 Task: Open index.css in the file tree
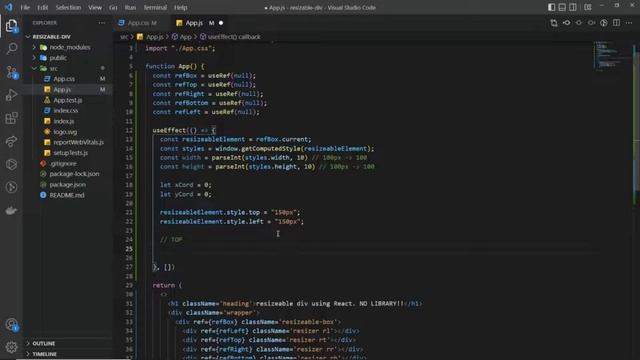tap(66, 111)
